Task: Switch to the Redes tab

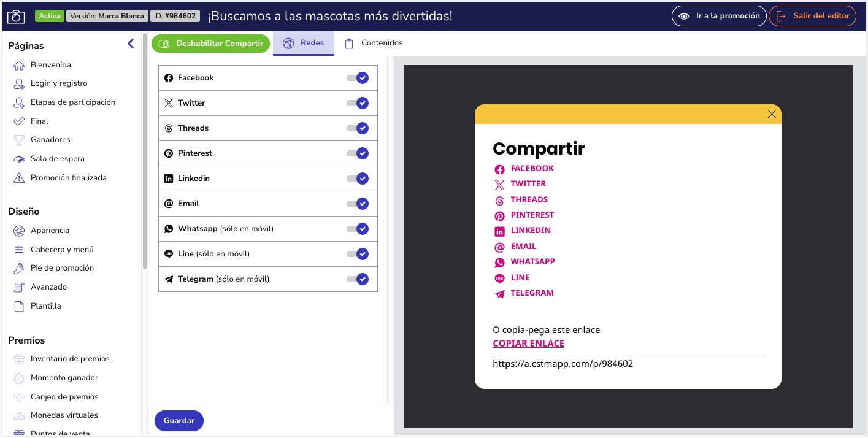Action: click(303, 44)
